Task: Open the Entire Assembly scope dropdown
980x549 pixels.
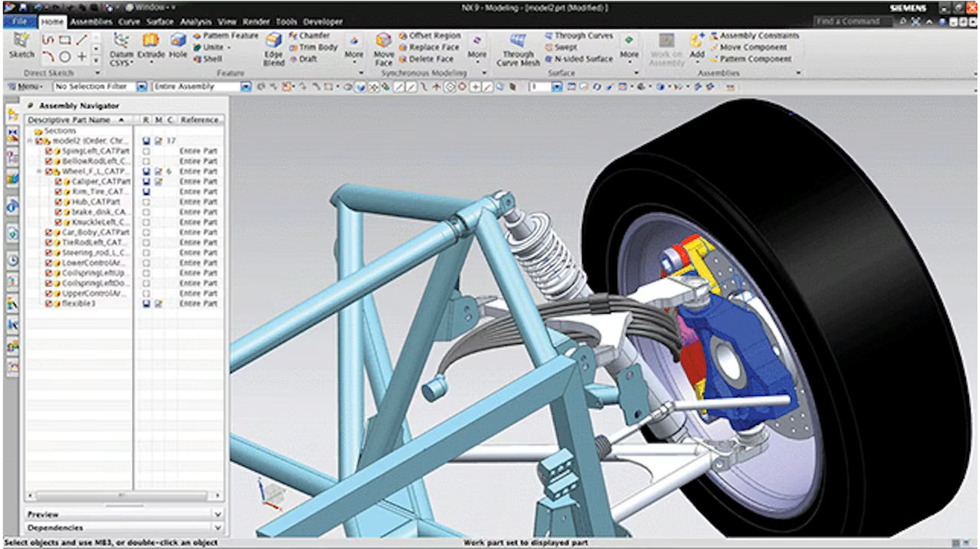Action: click(246, 87)
